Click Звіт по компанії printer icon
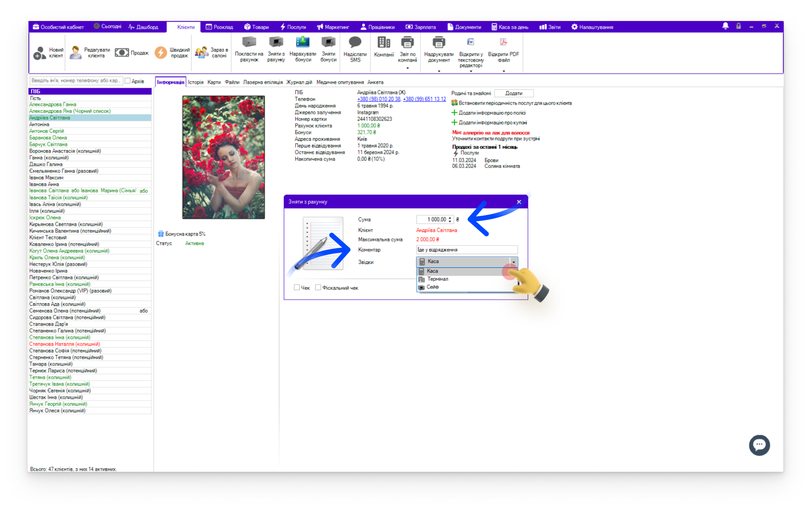 click(x=407, y=42)
